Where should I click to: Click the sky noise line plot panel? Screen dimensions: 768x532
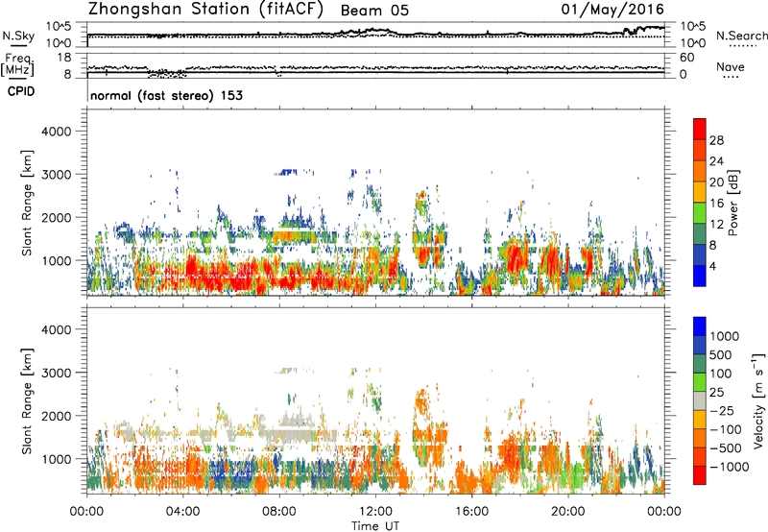pyautogui.click(x=375, y=35)
